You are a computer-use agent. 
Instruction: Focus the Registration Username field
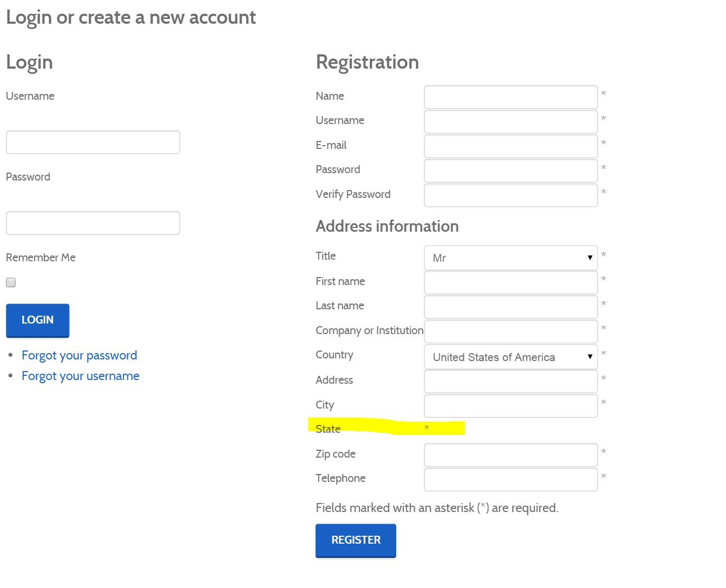510,121
